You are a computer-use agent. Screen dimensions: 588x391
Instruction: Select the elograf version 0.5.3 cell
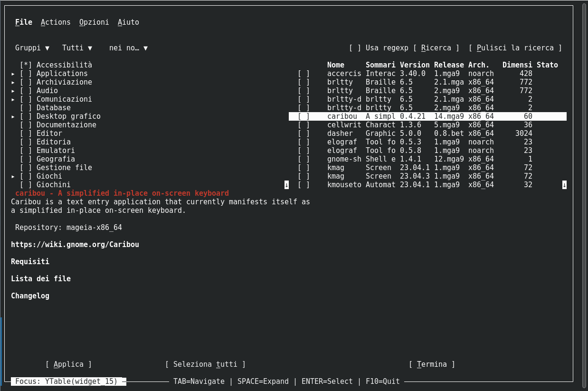pos(410,142)
